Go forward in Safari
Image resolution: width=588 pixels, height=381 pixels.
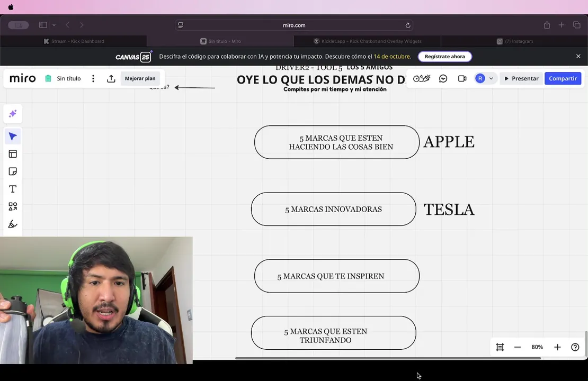click(x=82, y=25)
